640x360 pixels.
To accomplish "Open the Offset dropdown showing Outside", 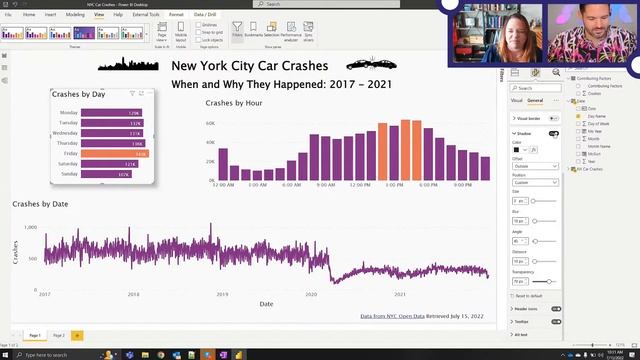I will coord(535,166).
